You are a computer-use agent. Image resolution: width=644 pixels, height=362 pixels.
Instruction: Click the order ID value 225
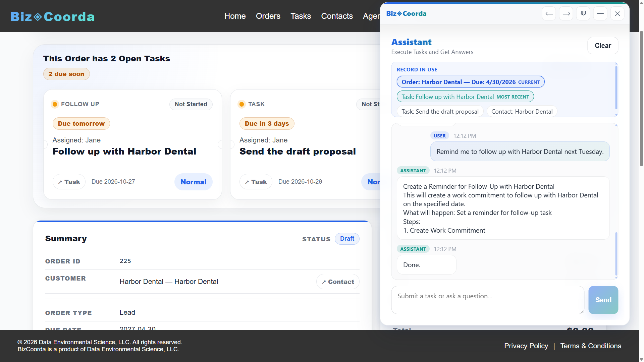tap(125, 261)
